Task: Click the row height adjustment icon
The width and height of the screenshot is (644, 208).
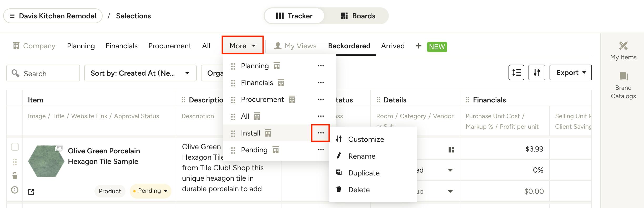Action: pyautogui.click(x=516, y=72)
